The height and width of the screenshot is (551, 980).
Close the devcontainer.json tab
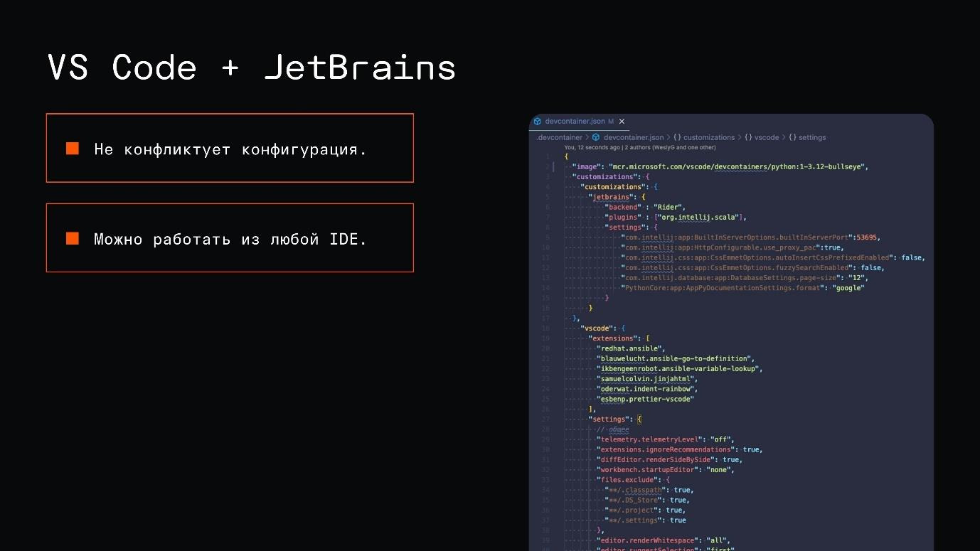622,122
